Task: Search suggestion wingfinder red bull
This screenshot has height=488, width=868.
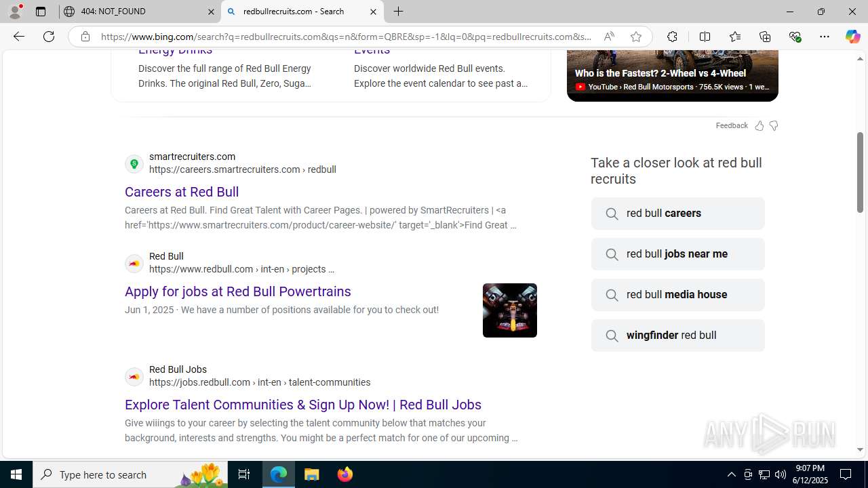Action: tap(677, 335)
